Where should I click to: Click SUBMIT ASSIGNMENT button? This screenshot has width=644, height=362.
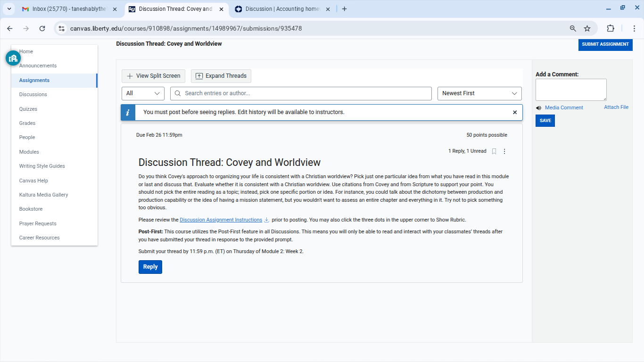click(605, 44)
